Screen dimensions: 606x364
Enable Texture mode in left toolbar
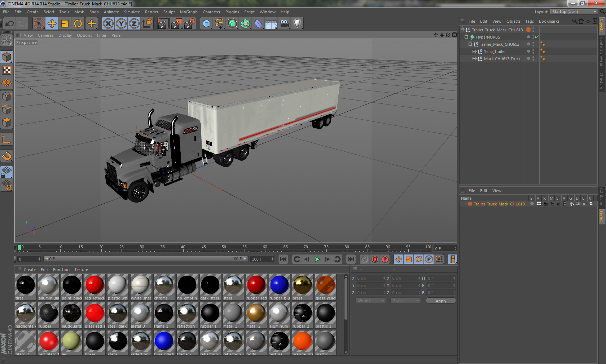point(6,70)
